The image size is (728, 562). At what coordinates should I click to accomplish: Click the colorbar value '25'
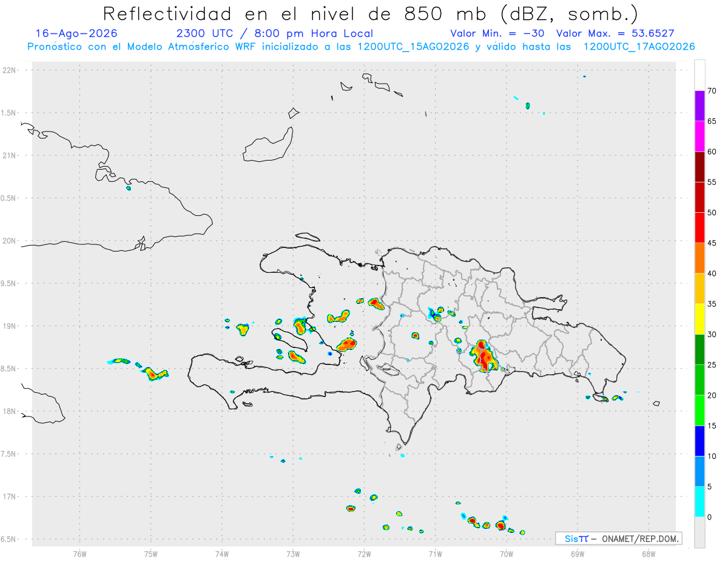(712, 365)
